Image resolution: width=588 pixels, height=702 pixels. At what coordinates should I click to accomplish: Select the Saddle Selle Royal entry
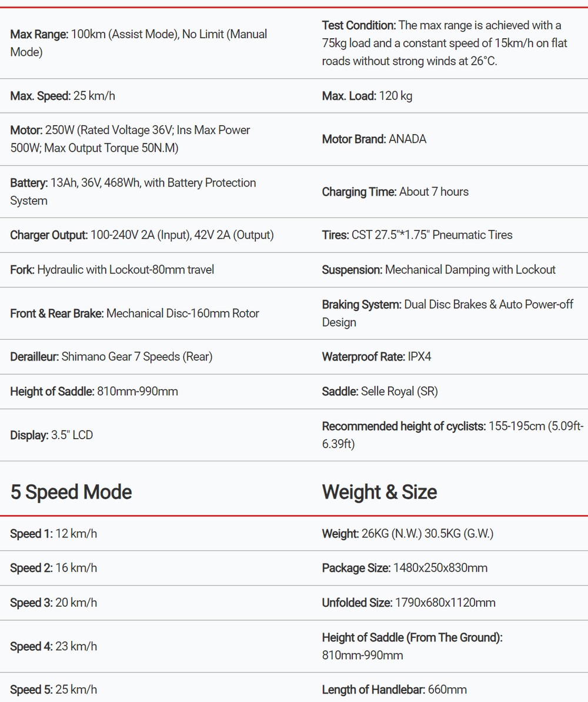pyautogui.click(x=380, y=392)
